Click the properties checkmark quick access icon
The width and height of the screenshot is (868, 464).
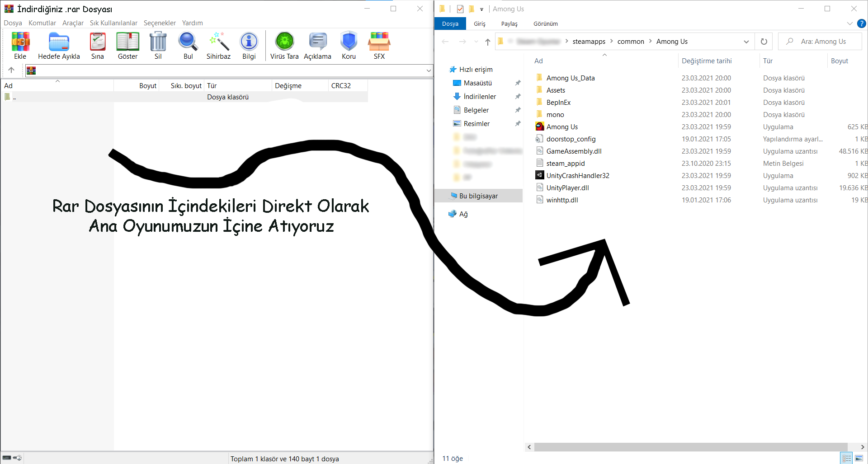pos(460,9)
